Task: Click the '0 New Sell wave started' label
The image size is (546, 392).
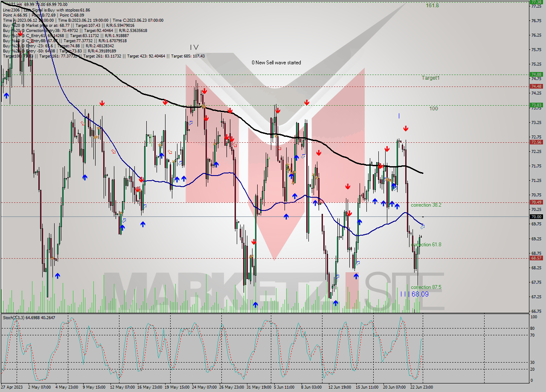Action: [x=276, y=63]
